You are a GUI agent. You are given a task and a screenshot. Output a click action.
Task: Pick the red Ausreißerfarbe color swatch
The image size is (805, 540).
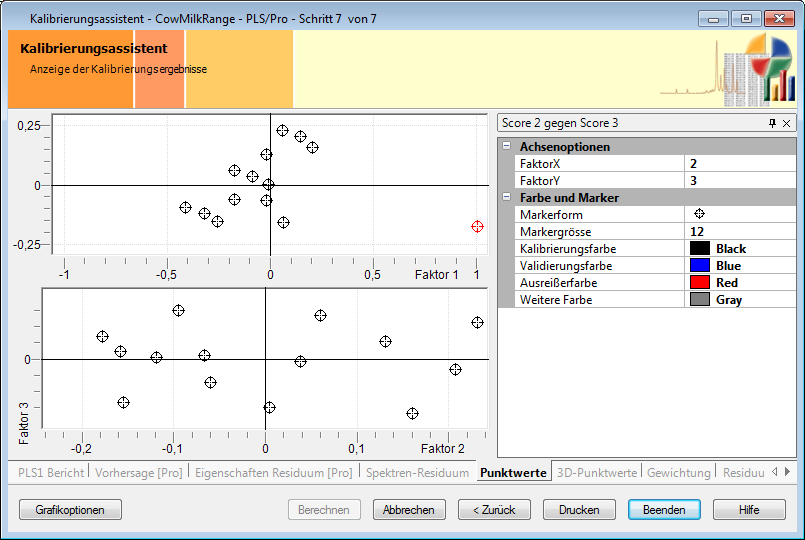coord(699,283)
